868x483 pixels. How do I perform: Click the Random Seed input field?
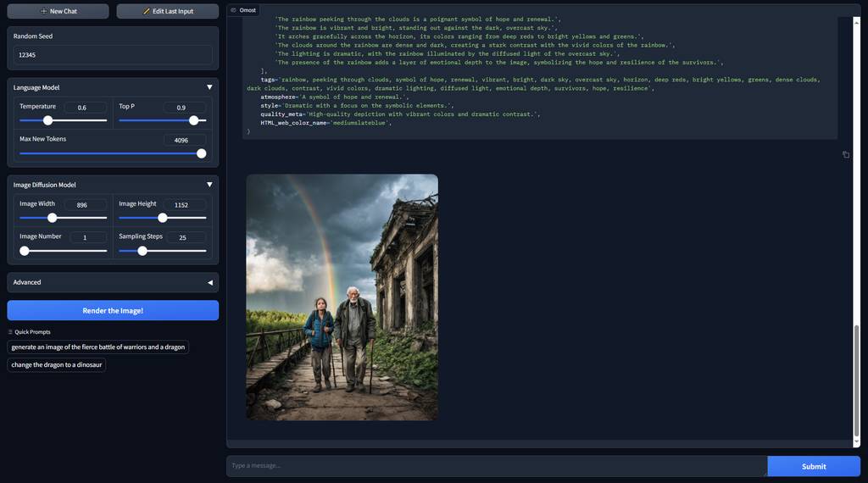113,55
